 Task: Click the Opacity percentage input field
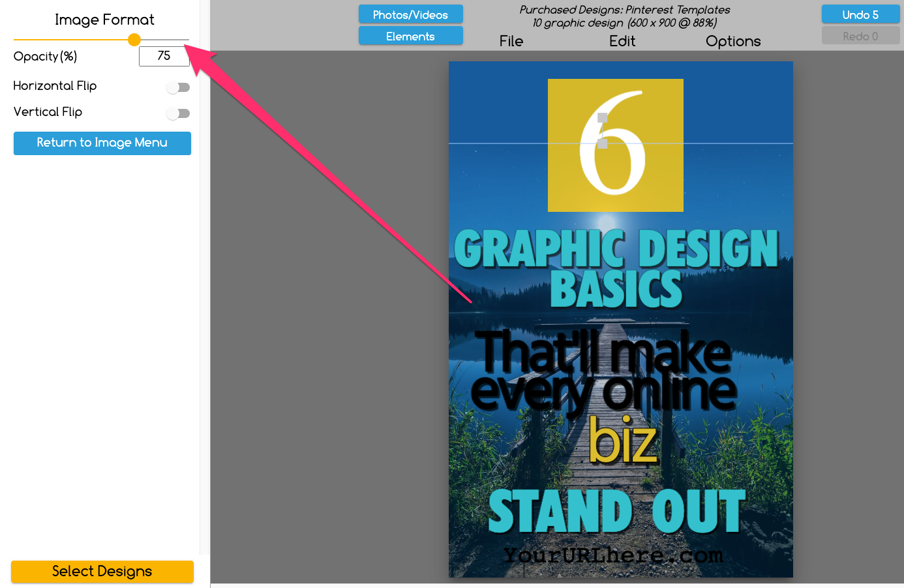point(164,56)
